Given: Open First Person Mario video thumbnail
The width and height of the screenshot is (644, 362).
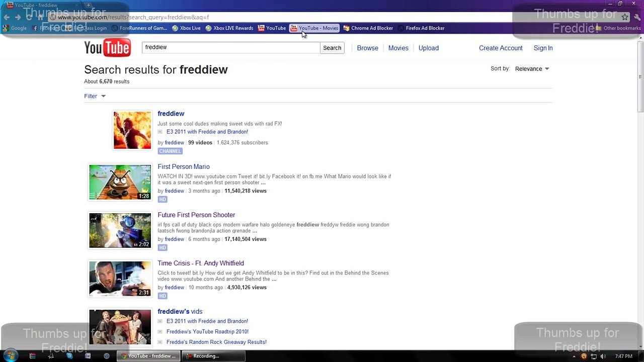Looking at the screenshot, I should coord(120,182).
